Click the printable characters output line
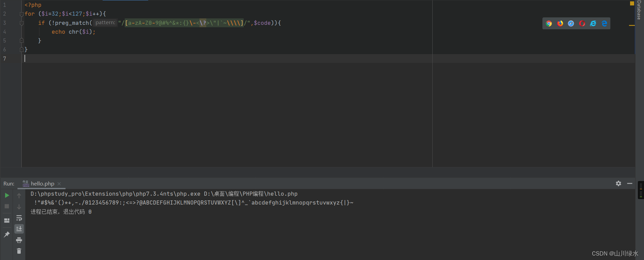The image size is (644, 260). [193, 202]
